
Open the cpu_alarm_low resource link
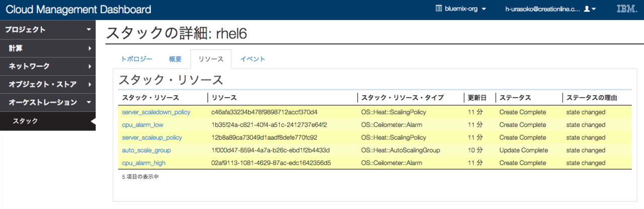(142, 124)
